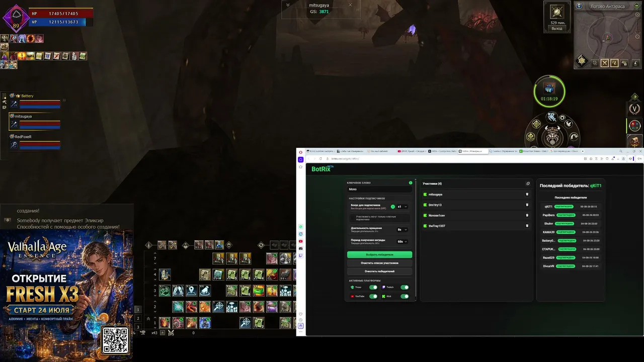Click the sun emblem at the minimap corner

582,61
